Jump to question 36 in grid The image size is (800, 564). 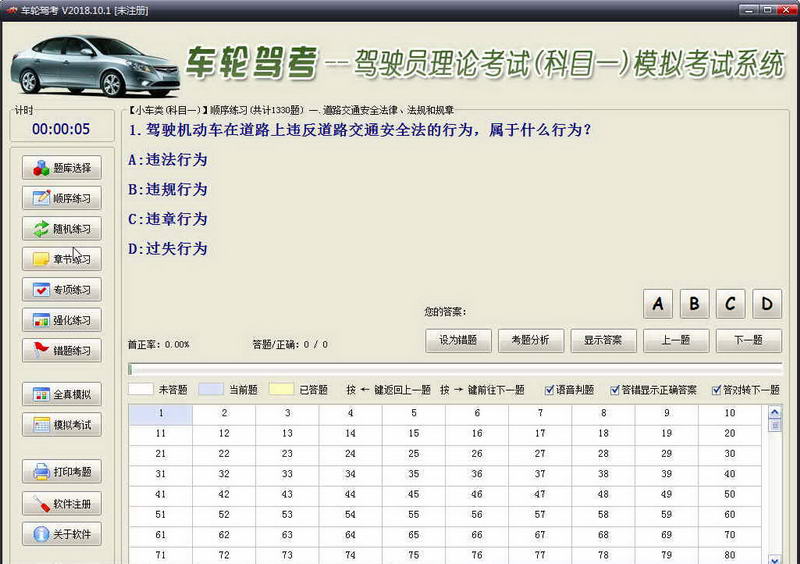(477, 474)
